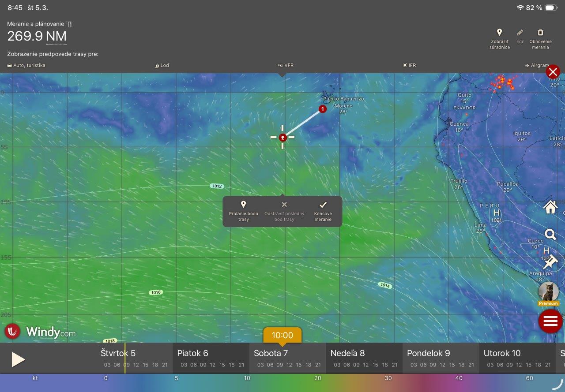The height and width of the screenshot is (392, 565).
Task: Open the NM distance unit selector
Action: 56,36
